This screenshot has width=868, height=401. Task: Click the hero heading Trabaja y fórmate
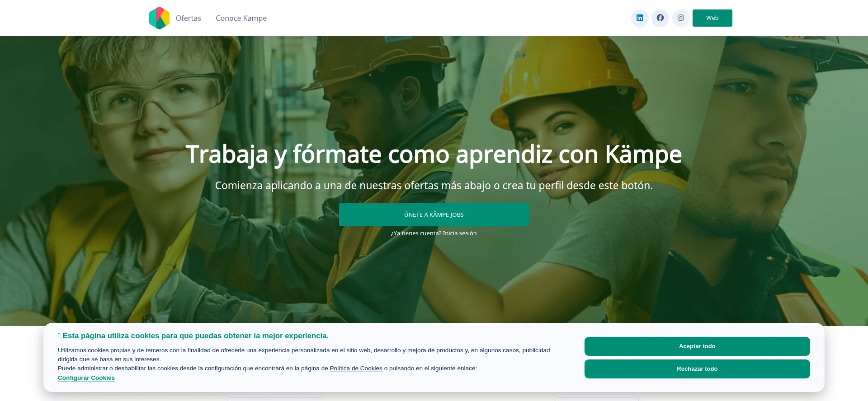pos(434,154)
